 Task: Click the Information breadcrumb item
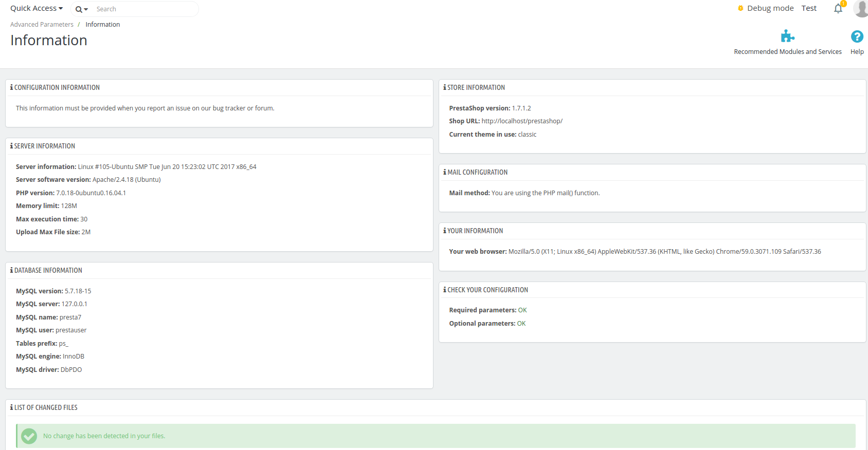[x=103, y=24]
